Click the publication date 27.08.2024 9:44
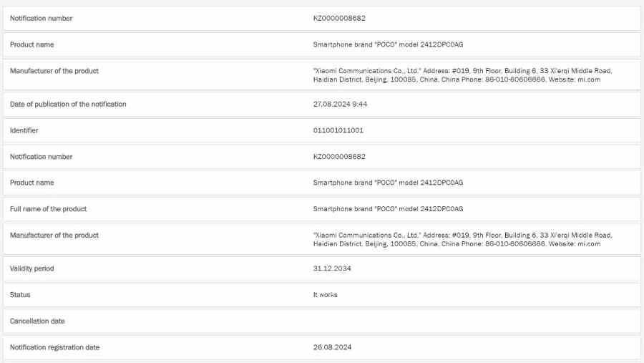This screenshot has height=363, width=644. pos(340,104)
